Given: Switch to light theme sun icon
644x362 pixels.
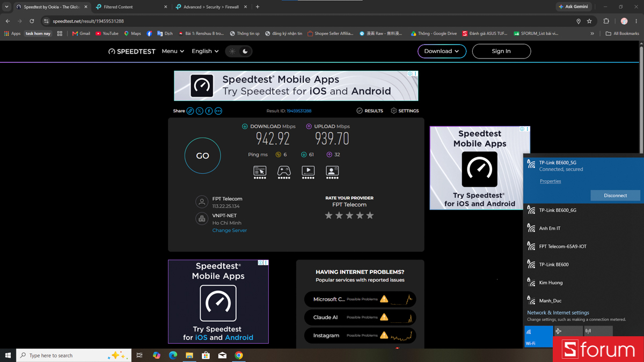Looking at the screenshot, I should (x=232, y=51).
